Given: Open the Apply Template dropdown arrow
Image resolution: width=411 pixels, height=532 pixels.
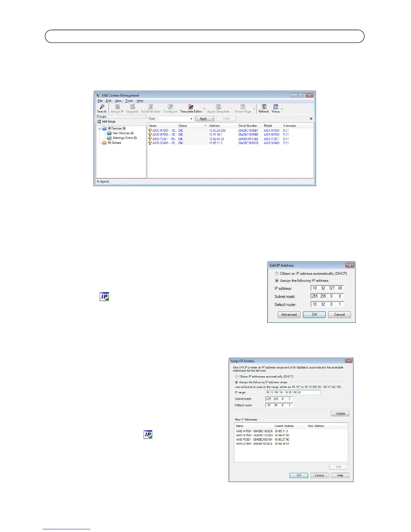Looking at the screenshot, I should coord(232,109).
